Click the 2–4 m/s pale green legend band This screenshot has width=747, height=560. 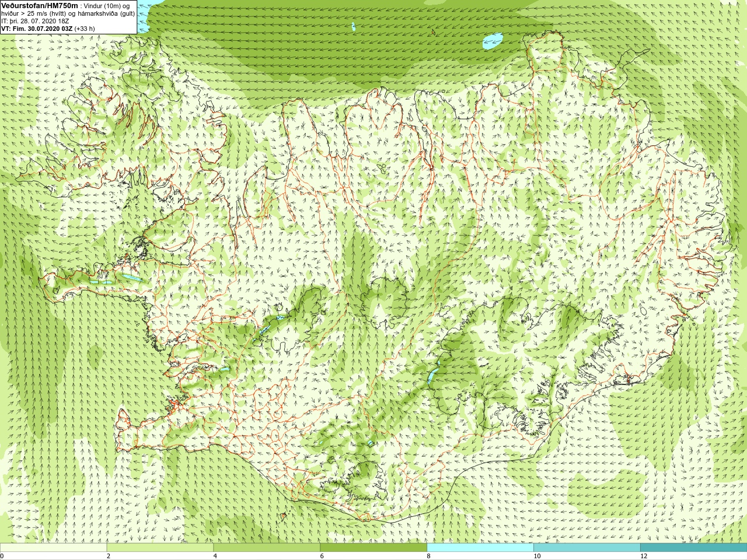click(160, 548)
